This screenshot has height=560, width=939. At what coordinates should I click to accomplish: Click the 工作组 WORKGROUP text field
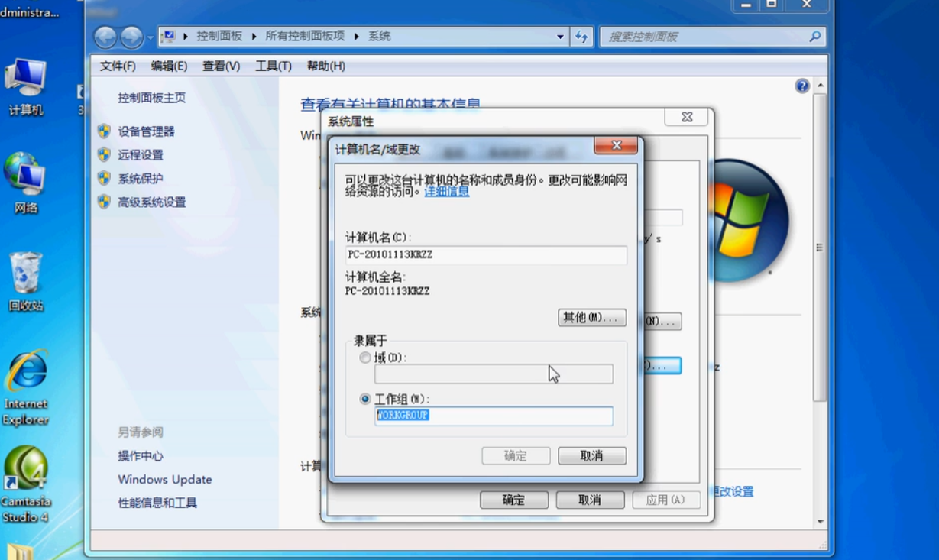pos(494,416)
